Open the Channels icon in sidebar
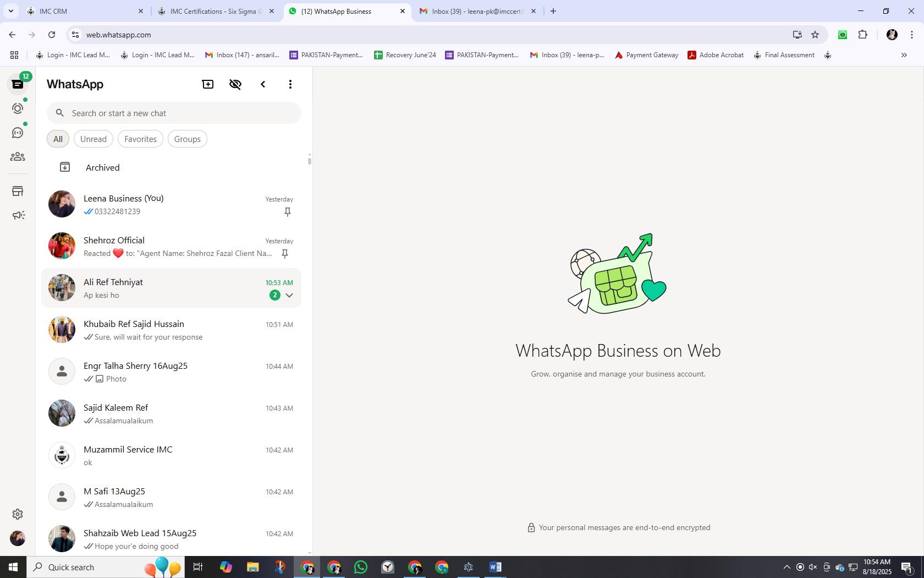The height and width of the screenshot is (578, 924). pos(18,133)
